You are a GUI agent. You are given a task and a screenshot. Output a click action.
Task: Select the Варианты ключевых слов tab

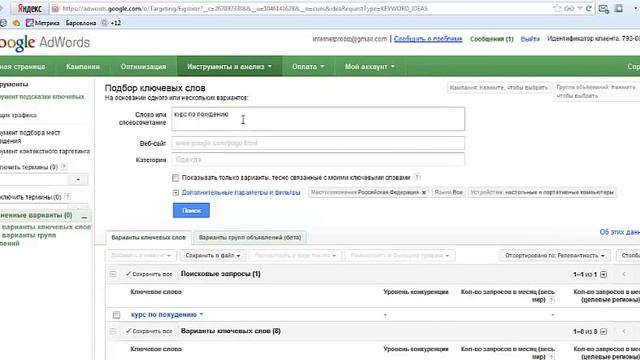pyautogui.click(x=148, y=237)
